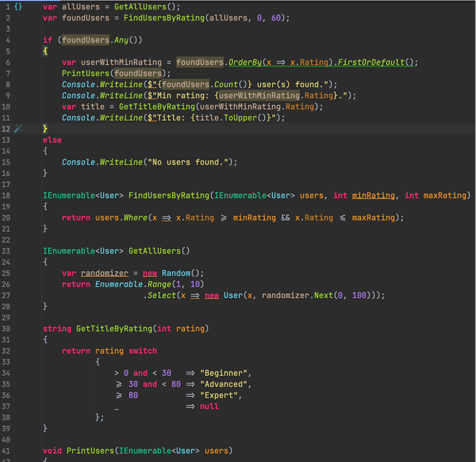Click the Random class name
476x462 pixels.
click(176, 273)
